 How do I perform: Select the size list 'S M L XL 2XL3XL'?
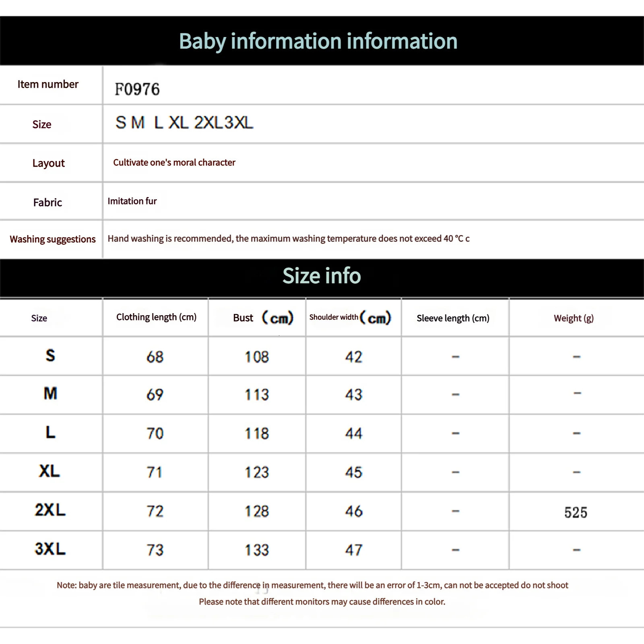tap(184, 123)
